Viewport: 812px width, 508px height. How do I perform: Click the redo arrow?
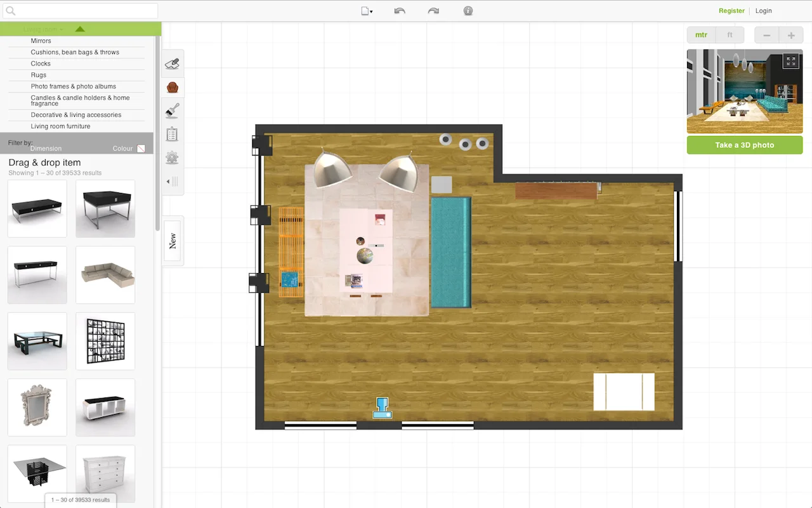point(433,11)
